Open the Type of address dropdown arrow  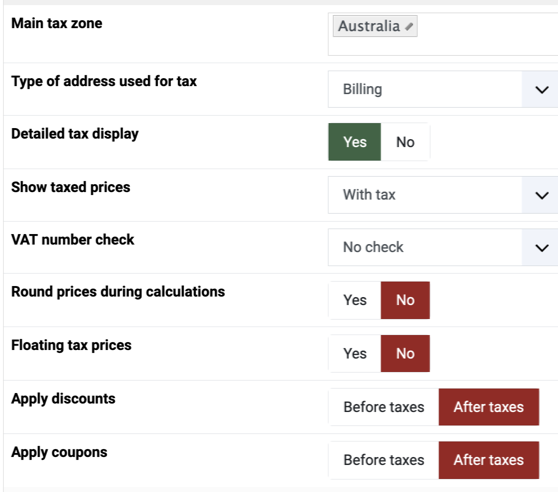tap(542, 89)
